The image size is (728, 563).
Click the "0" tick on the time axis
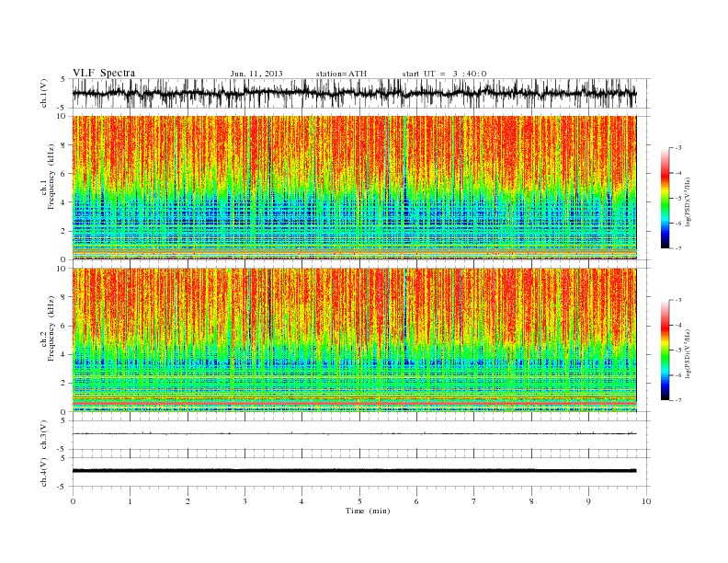[73, 501]
